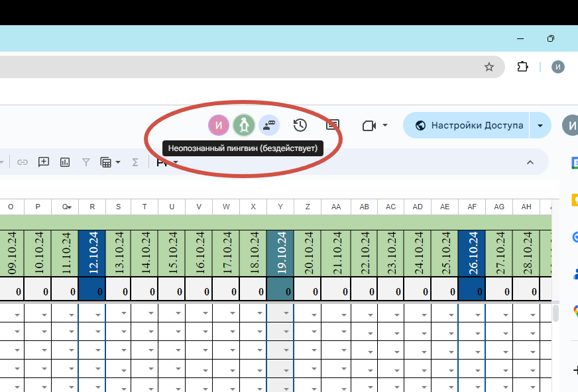Click the 0 total cell under 19.10.24
Image resolution: width=578 pixels, height=392 pixels.
click(x=280, y=289)
